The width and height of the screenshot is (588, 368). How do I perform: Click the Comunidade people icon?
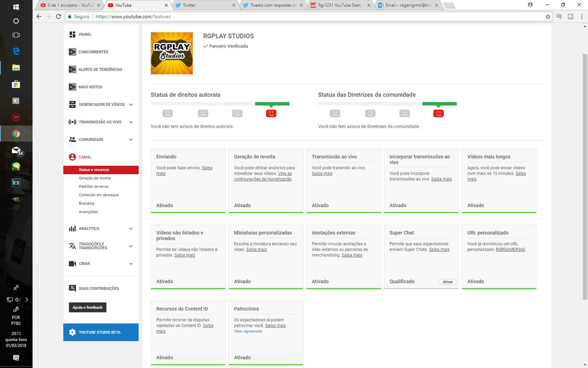point(73,139)
